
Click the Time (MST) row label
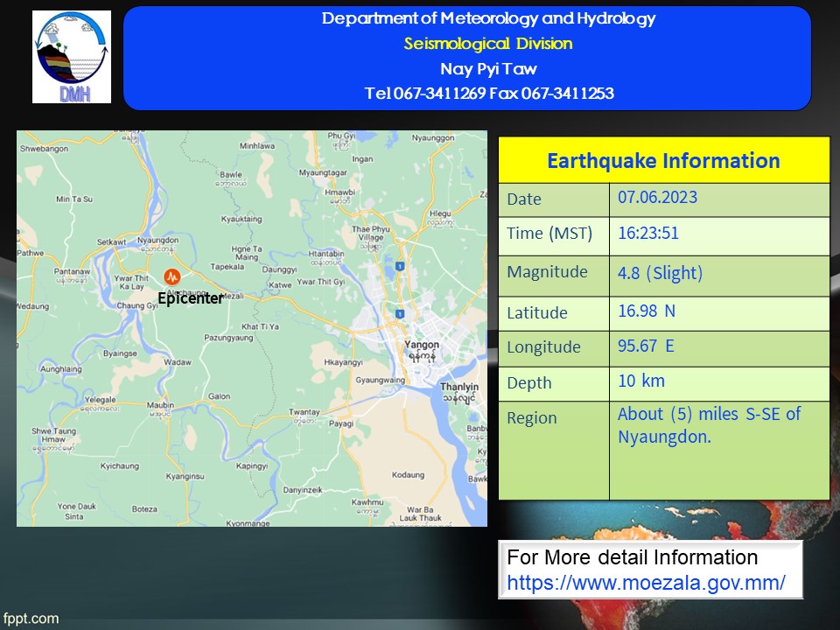(x=549, y=234)
